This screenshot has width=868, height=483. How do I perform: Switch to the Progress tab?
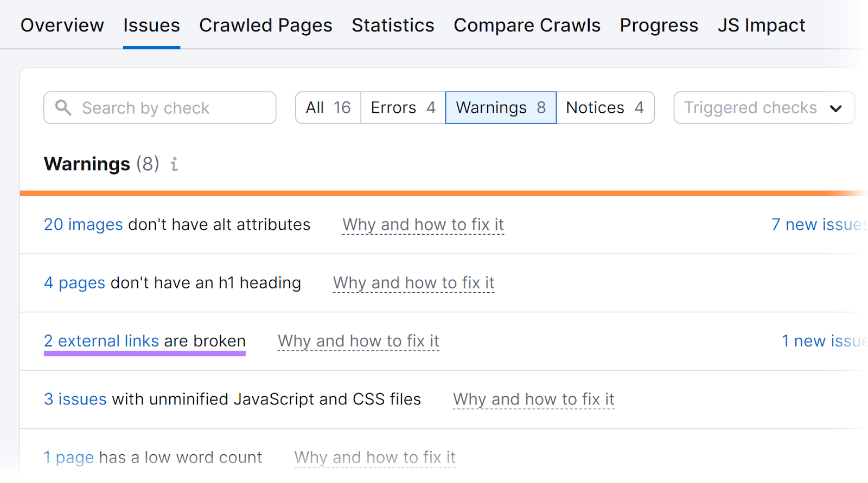(658, 25)
